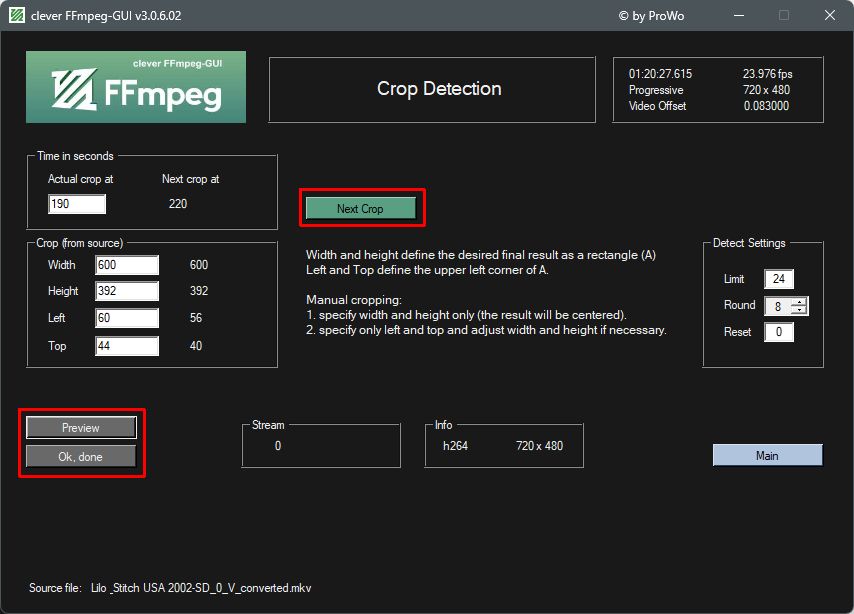This screenshot has width=854, height=614.
Task: Confirm with Ok, done button
Action: 81,457
